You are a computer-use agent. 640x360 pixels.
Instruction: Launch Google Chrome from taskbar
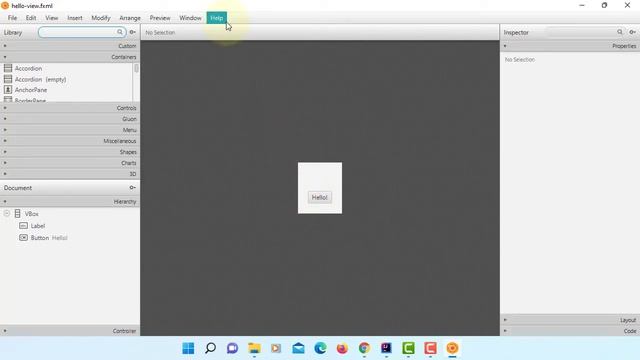(364, 348)
